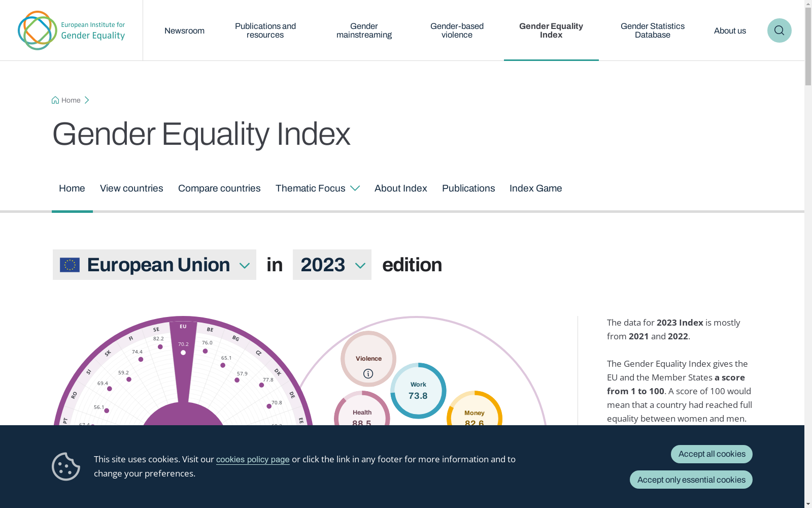Open the About Index tab
Viewport: 812px width, 508px height.
(x=401, y=188)
